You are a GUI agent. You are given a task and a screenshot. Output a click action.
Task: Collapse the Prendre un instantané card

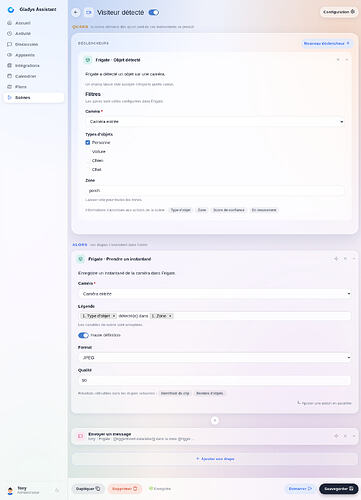pos(354,259)
